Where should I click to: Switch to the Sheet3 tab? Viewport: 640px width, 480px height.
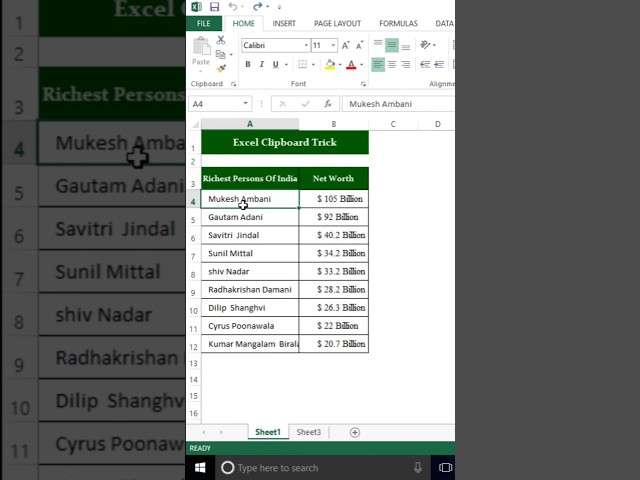point(309,432)
